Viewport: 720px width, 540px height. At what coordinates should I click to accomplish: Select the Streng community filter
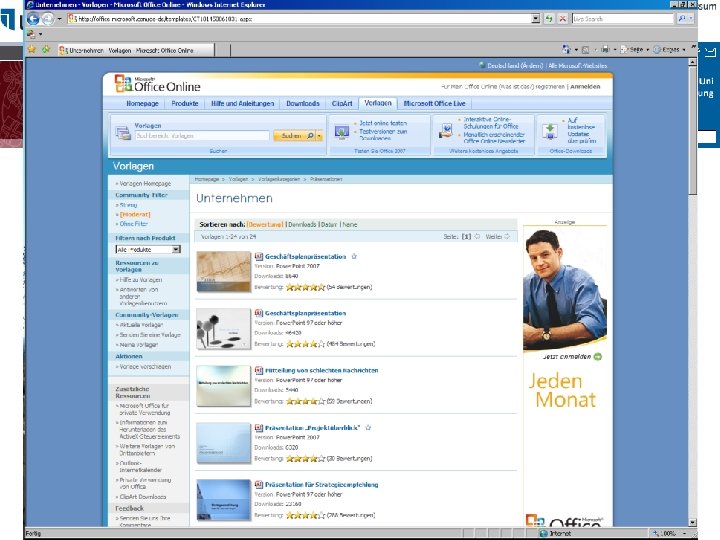[x=128, y=205]
